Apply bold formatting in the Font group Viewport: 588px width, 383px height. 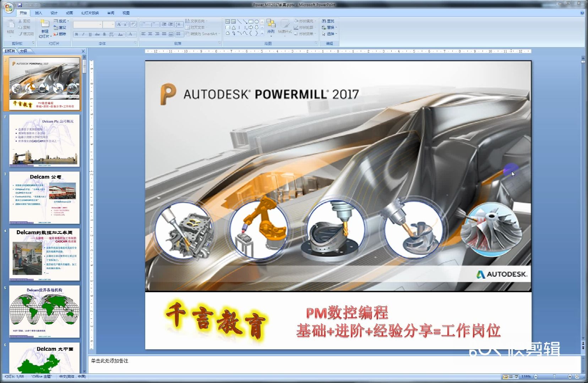pos(77,34)
